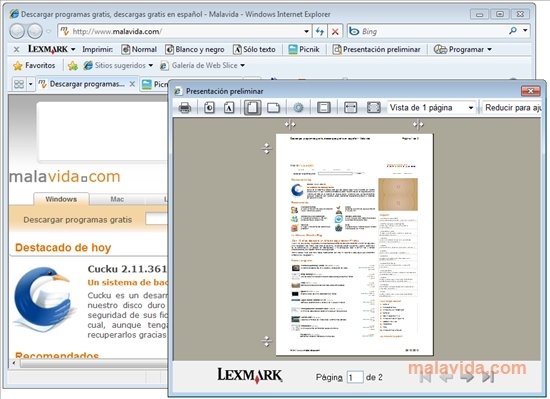Click 'Sólo texto' print button
Screen dimensions: 550x399
click(254, 49)
